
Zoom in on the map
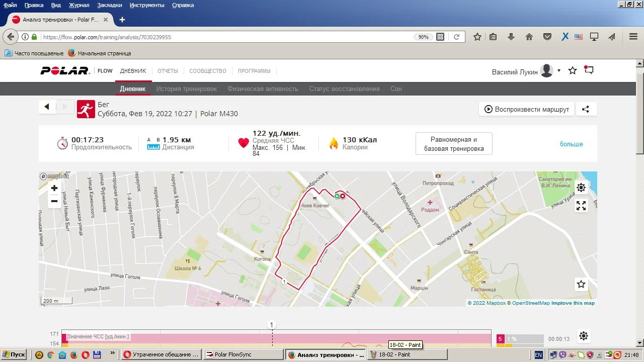click(54, 188)
